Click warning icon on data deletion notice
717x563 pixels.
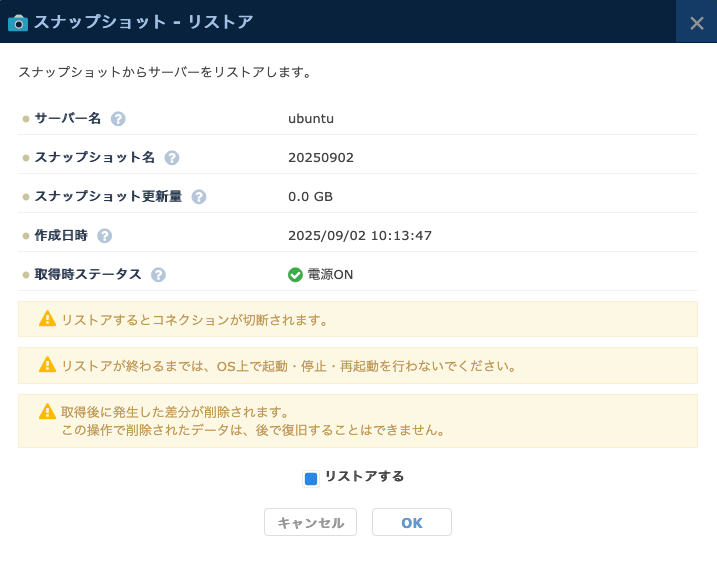click(x=47, y=411)
